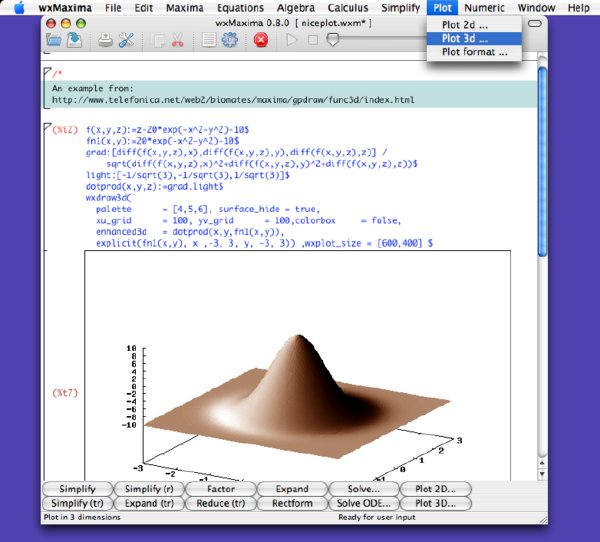Screen dimensions: 600x542
Task: Click the Solve... button
Action: (x=364, y=489)
